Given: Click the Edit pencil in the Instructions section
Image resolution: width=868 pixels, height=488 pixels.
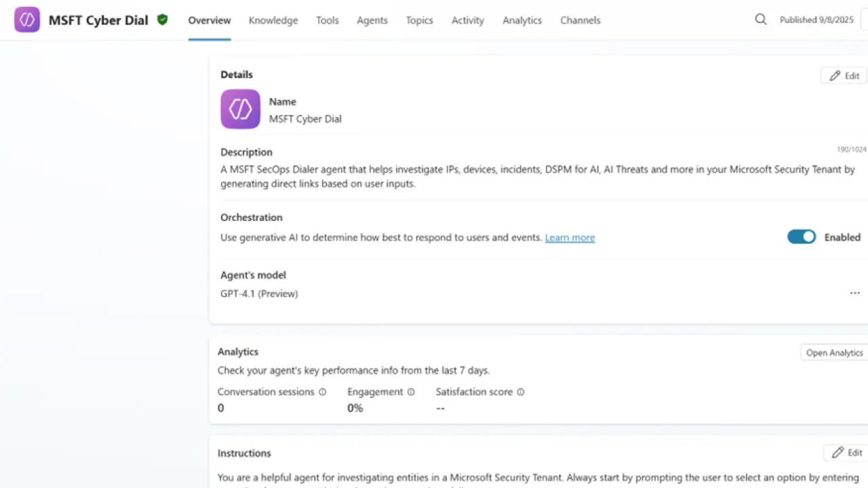Looking at the screenshot, I should tap(846, 452).
